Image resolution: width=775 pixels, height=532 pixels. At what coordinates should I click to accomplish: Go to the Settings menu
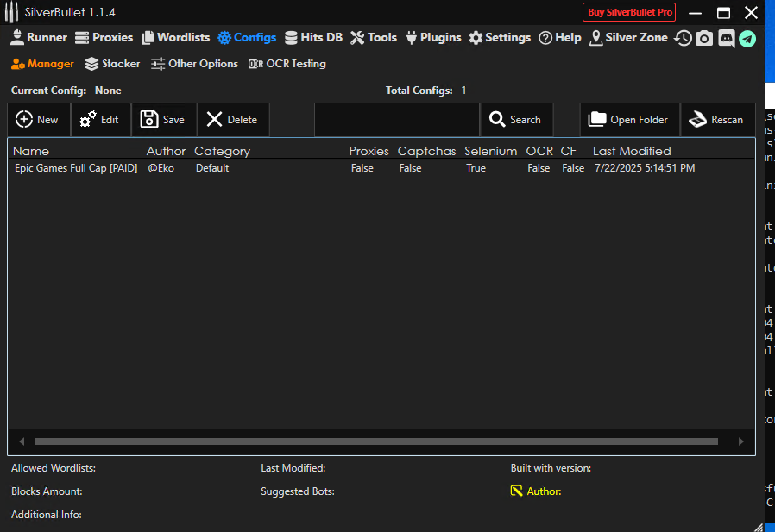(500, 38)
